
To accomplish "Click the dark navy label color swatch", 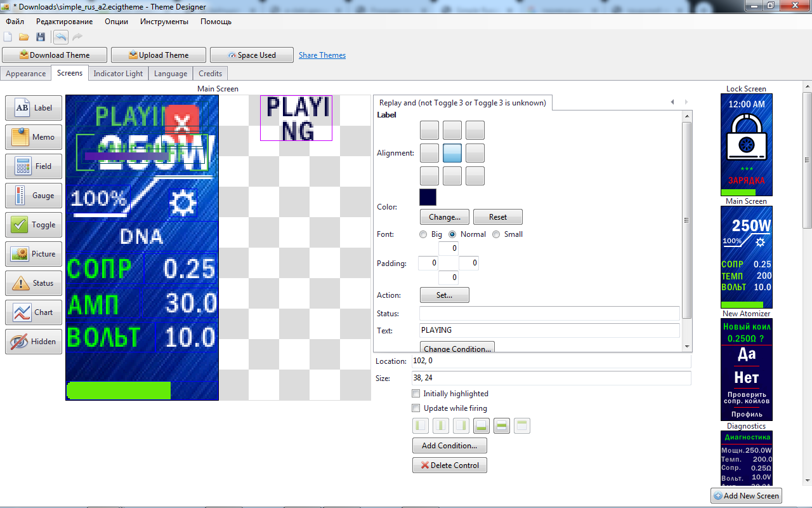I will coord(428,197).
